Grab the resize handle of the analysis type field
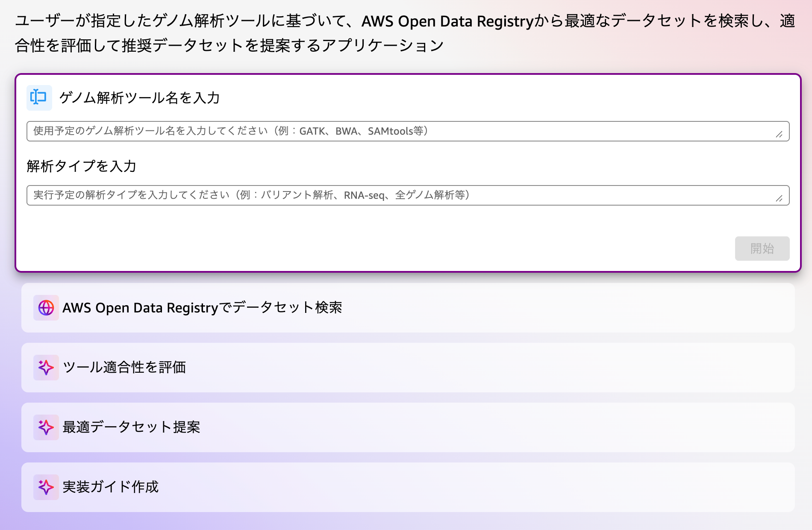Image resolution: width=812 pixels, height=530 pixels. [x=779, y=198]
